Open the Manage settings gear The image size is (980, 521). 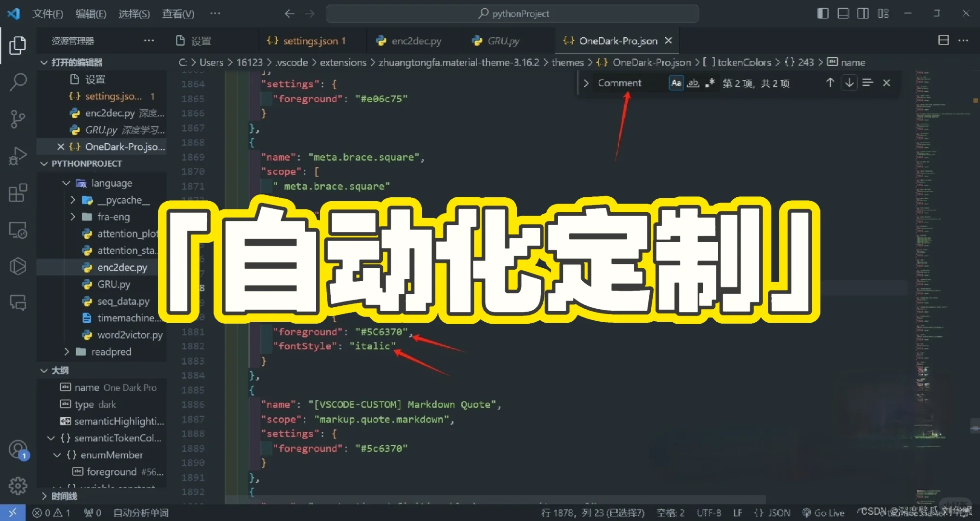[18, 486]
